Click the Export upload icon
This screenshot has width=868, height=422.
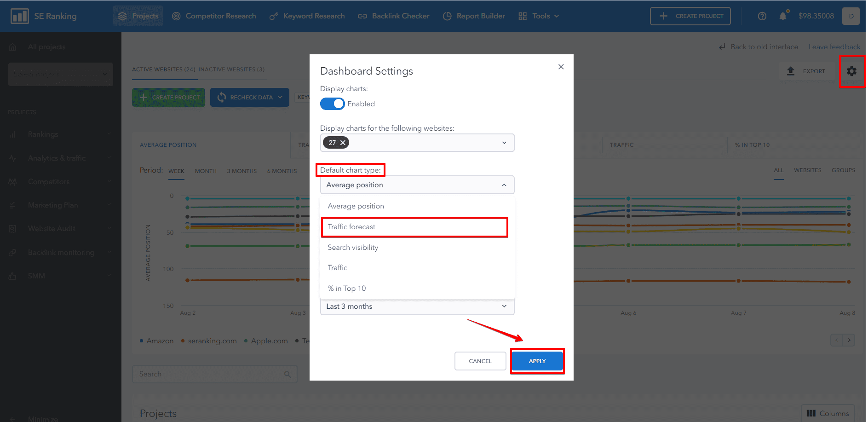pos(791,71)
